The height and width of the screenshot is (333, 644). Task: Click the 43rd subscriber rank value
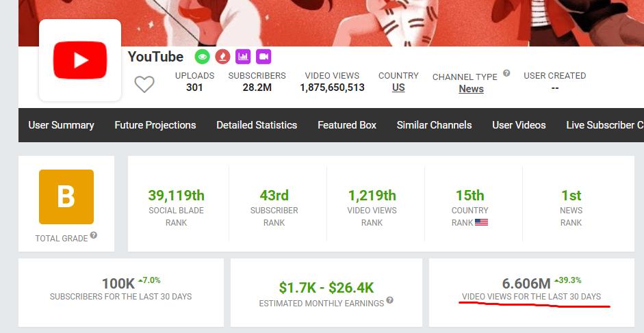coord(274,196)
